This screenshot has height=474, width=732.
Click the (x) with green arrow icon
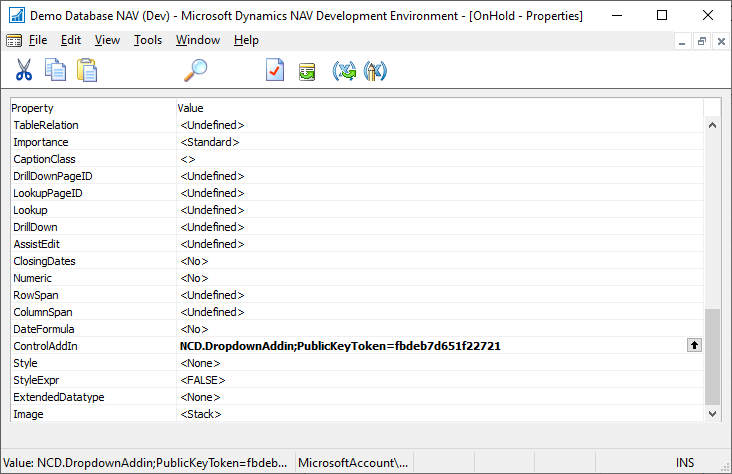point(344,71)
